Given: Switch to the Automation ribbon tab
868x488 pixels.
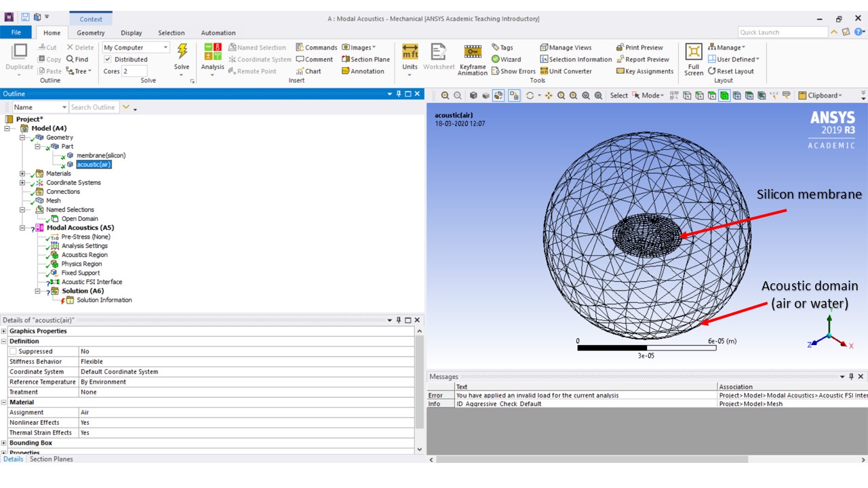Looking at the screenshot, I should coord(218,33).
